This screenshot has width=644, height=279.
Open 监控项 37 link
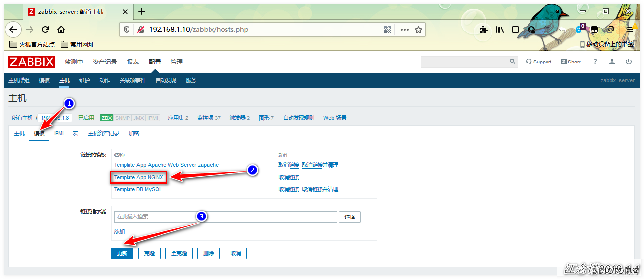pos(206,118)
